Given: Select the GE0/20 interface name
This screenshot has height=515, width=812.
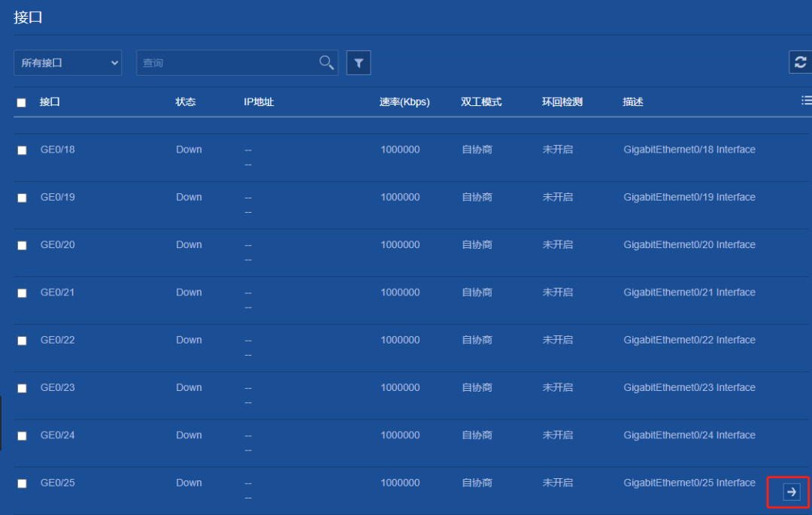Looking at the screenshot, I should click(57, 245).
